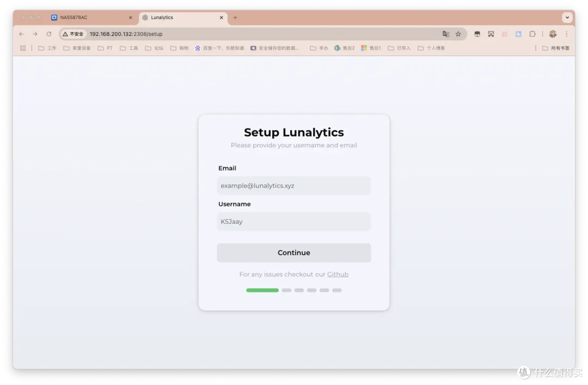
Task: Open the translate page icon in address bar
Action: [x=445, y=34]
